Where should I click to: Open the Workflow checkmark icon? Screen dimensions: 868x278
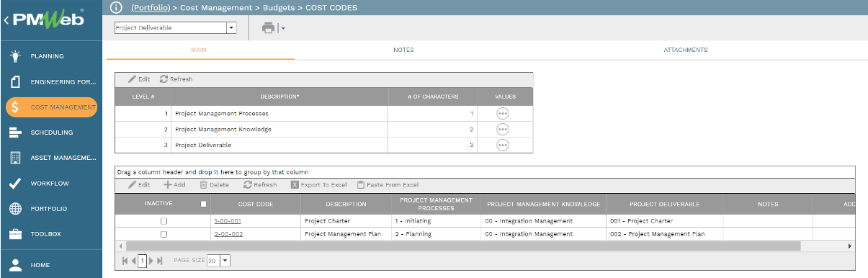pyautogui.click(x=15, y=183)
